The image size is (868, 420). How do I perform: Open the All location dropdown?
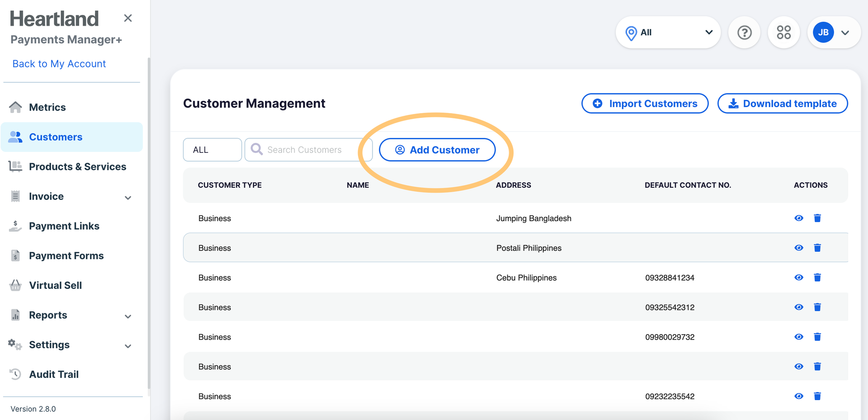(x=668, y=33)
